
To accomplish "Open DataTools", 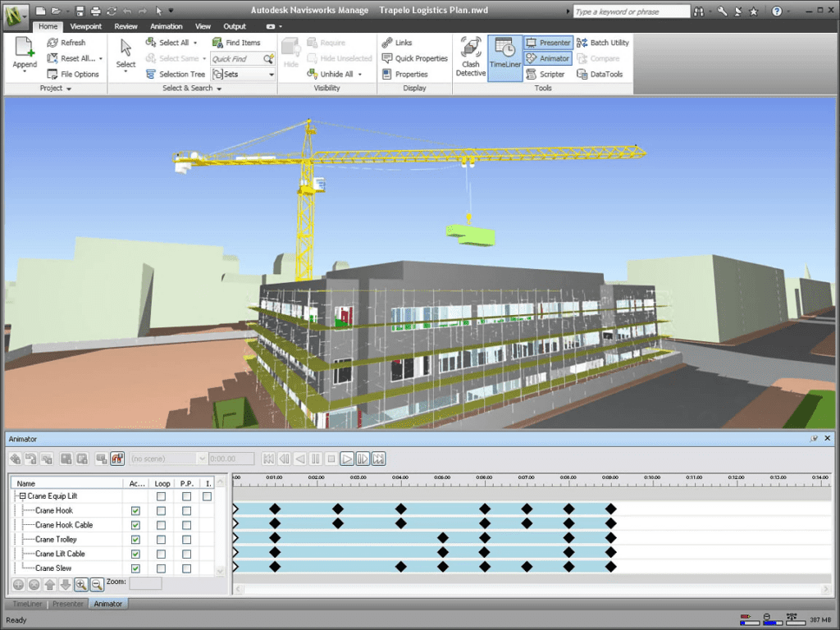I will (x=602, y=74).
